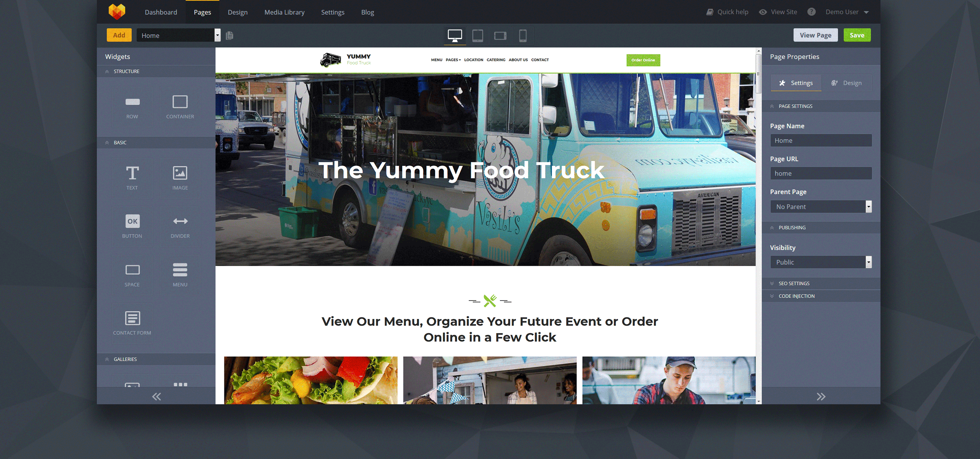Click the Text widget icon in sidebar
This screenshot has height=459, width=980.
[132, 173]
